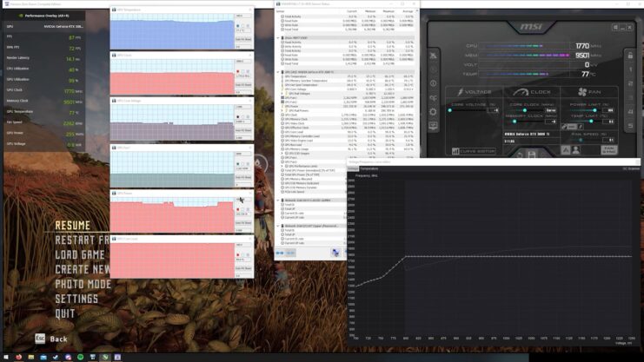Open the Mail app on the taskbar
644x362 pixels.
43,357
